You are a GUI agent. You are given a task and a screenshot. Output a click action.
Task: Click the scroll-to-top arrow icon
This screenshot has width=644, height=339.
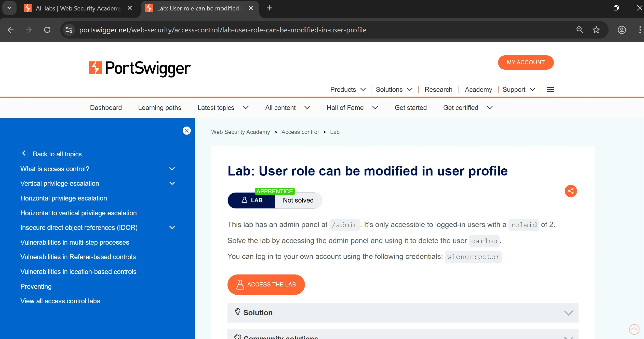click(634, 329)
